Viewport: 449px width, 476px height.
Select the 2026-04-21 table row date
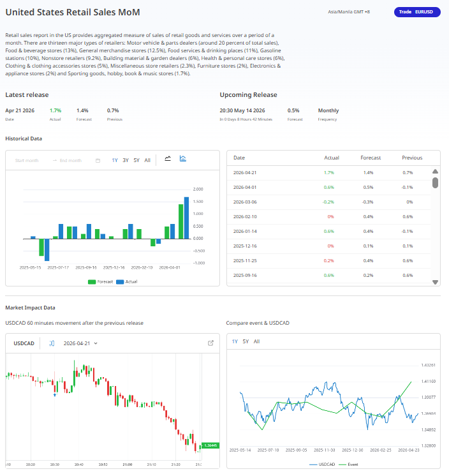pyautogui.click(x=245, y=173)
